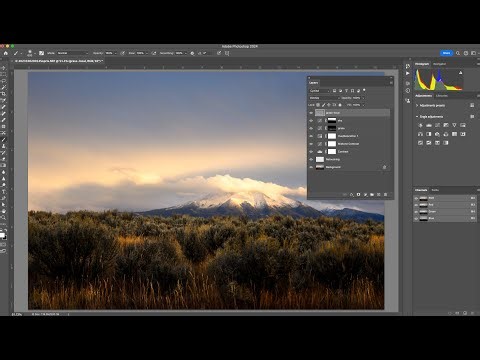Delete layer with trash icon
Viewport: 480px width, 360px height.
pos(386,194)
